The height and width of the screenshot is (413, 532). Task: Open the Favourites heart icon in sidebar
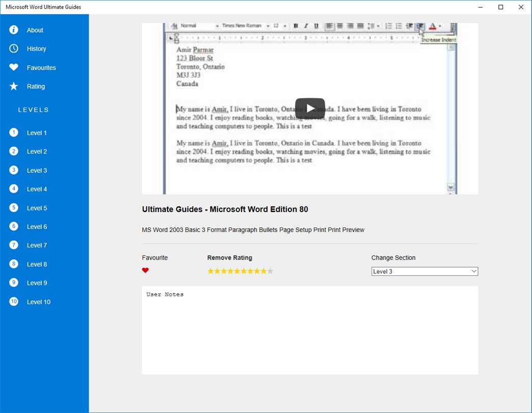click(x=14, y=67)
